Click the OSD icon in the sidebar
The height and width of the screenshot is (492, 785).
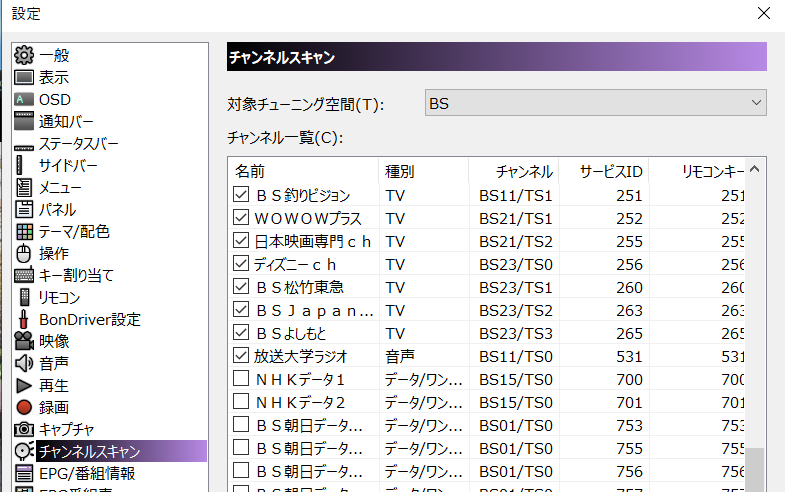pyautogui.click(x=24, y=100)
